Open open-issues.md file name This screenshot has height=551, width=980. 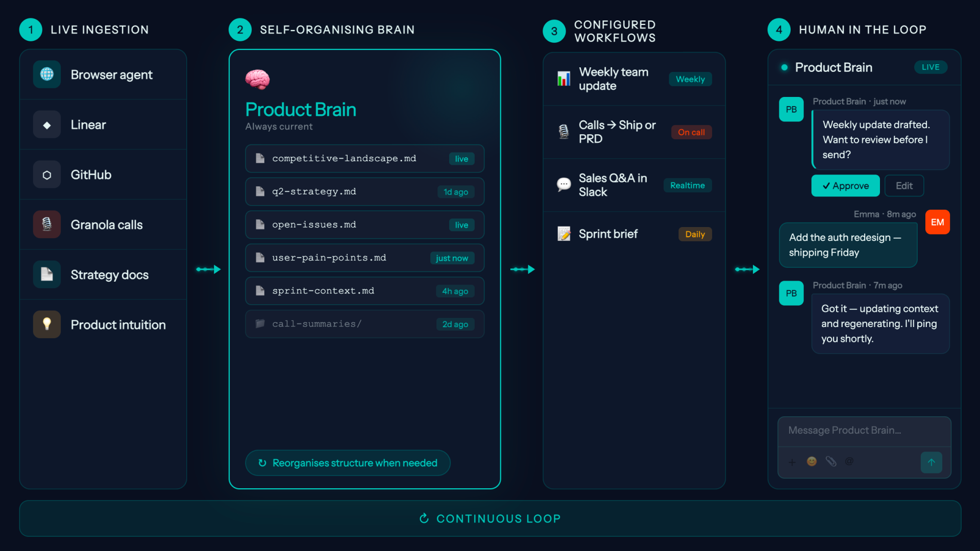[314, 224]
